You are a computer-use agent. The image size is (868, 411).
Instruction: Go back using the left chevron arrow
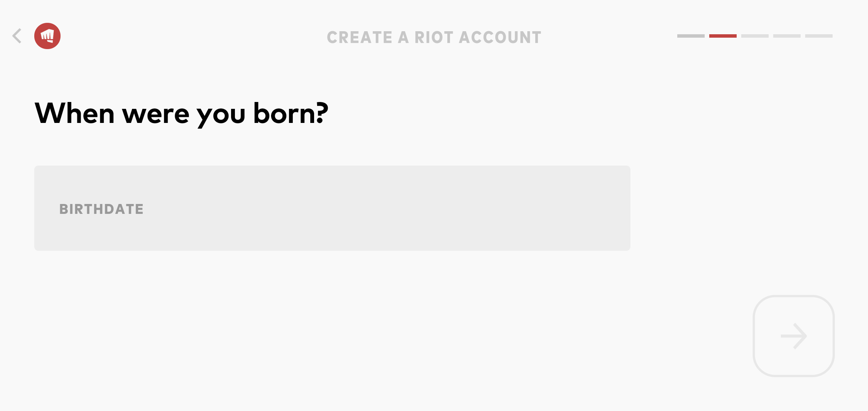click(x=17, y=36)
